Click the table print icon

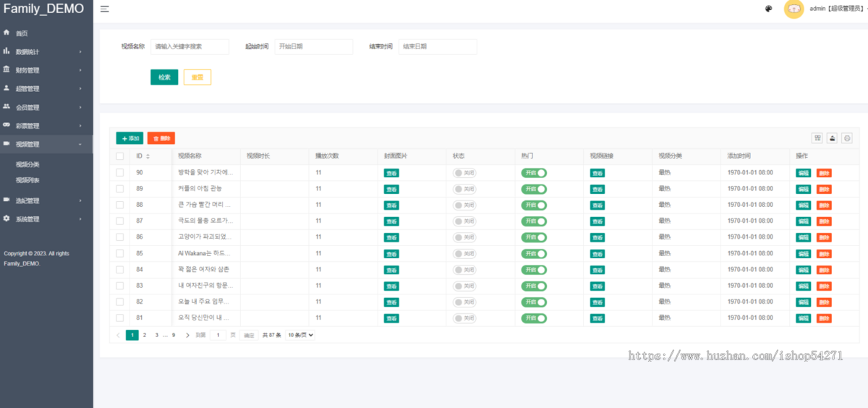click(x=847, y=137)
